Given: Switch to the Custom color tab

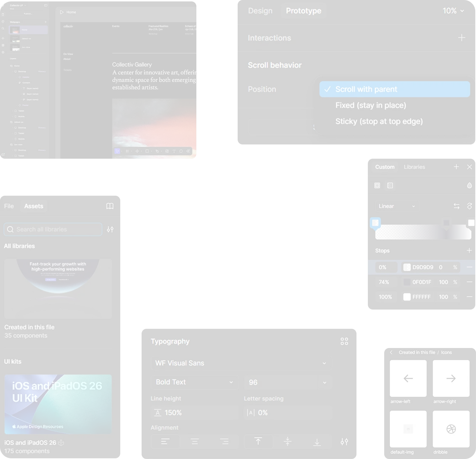Looking at the screenshot, I should (385, 167).
